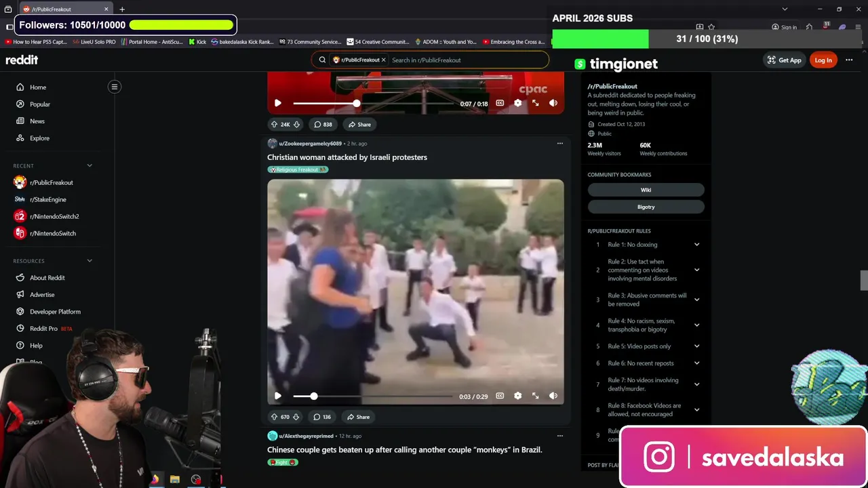This screenshot has height=488, width=868.
Task: Collapse the RECENT section
Action: pyautogui.click(x=89, y=165)
